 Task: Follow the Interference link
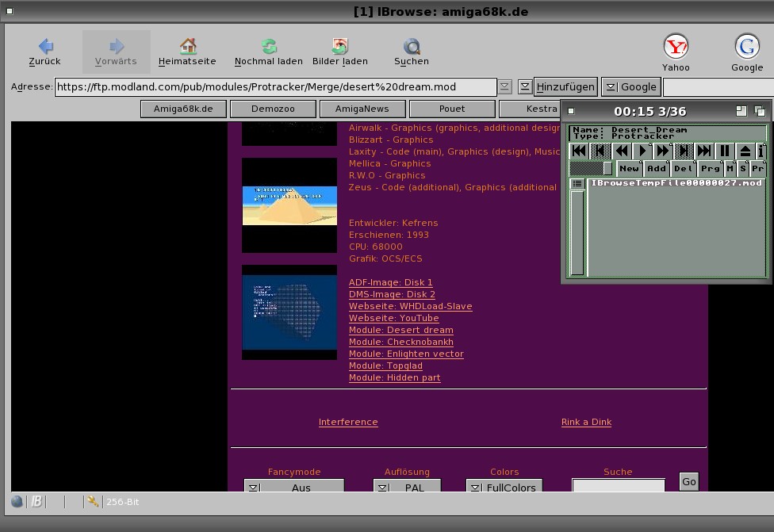[x=348, y=422]
